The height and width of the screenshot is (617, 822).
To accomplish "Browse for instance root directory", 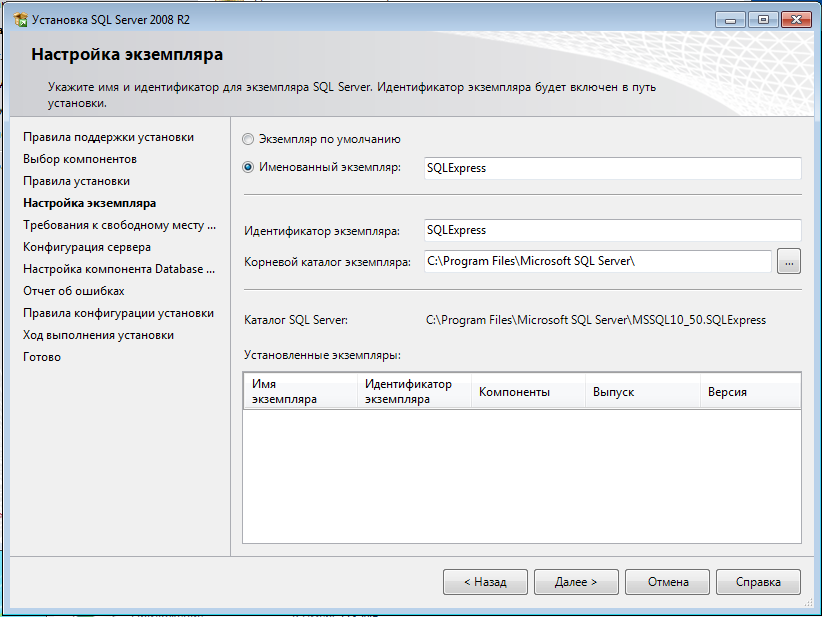I will 789,261.
